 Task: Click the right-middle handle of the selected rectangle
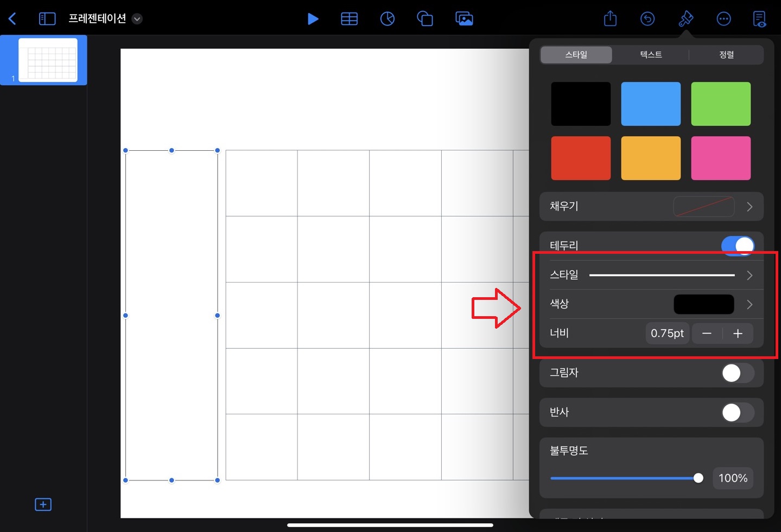(218, 316)
